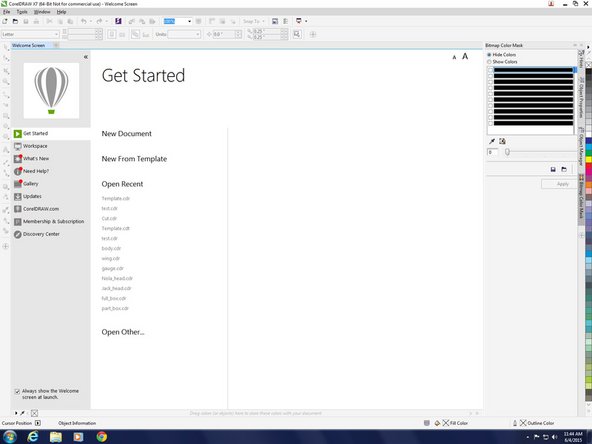Screen dimensions: 592x444
Task: Click the Fill Color bucket icon in status bar
Action: point(437,423)
